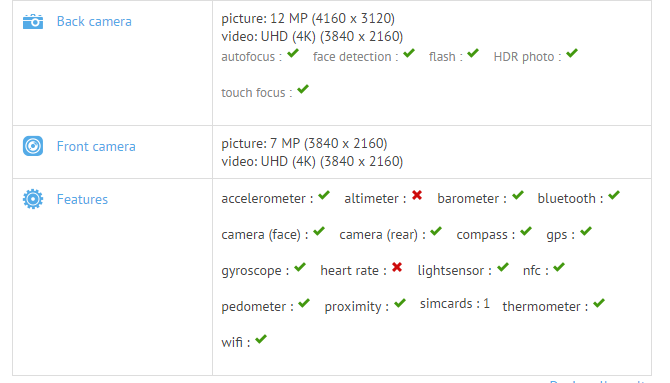The width and height of the screenshot is (670, 383).
Task: Click the checkmark beside wifi
Action: (261, 339)
